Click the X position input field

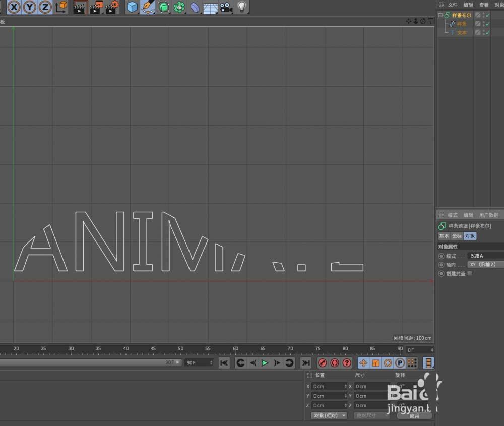coord(328,386)
